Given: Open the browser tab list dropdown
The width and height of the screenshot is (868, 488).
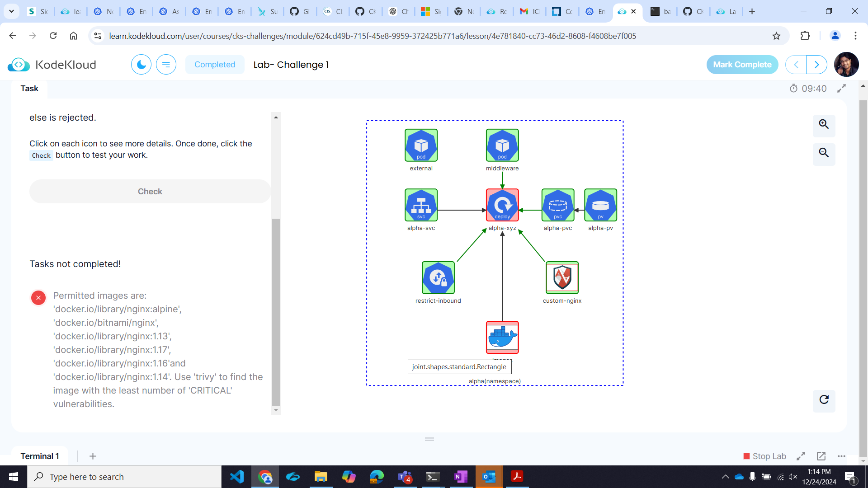Looking at the screenshot, I should tap(11, 11).
